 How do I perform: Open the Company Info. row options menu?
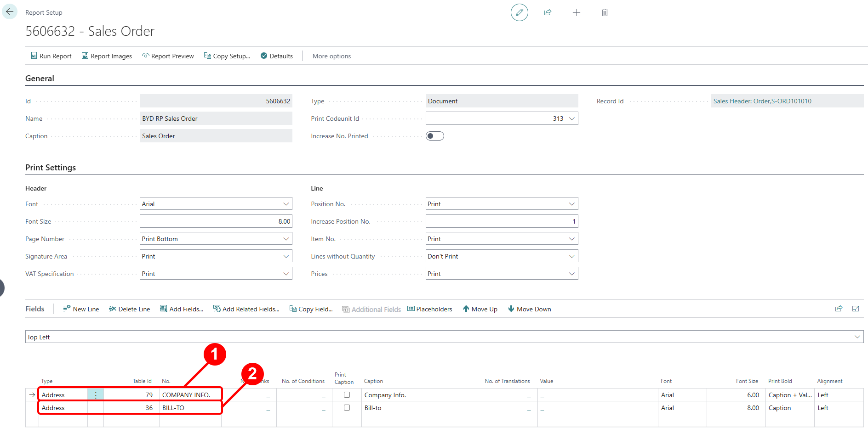point(96,395)
